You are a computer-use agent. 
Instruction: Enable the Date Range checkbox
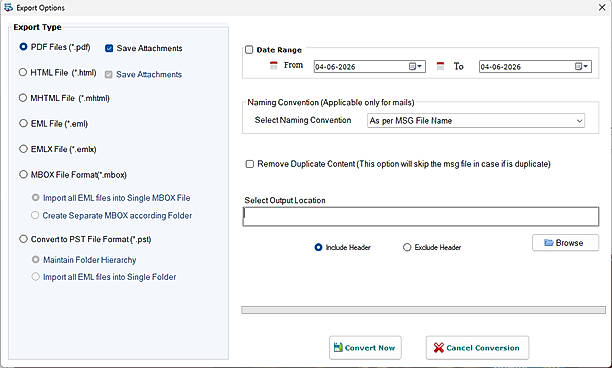[x=249, y=50]
